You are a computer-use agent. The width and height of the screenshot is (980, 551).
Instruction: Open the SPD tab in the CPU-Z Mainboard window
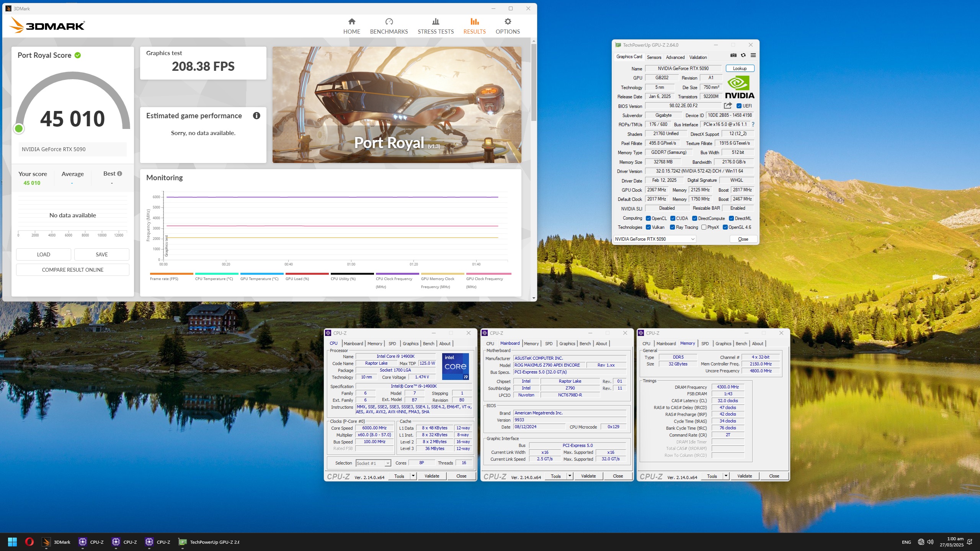click(549, 344)
